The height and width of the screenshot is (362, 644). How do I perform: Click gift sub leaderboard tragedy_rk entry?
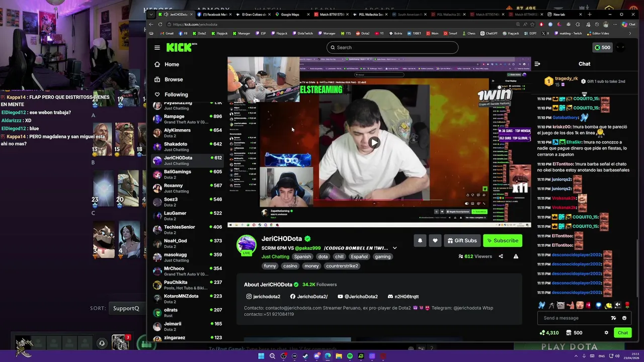pos(561,81)
